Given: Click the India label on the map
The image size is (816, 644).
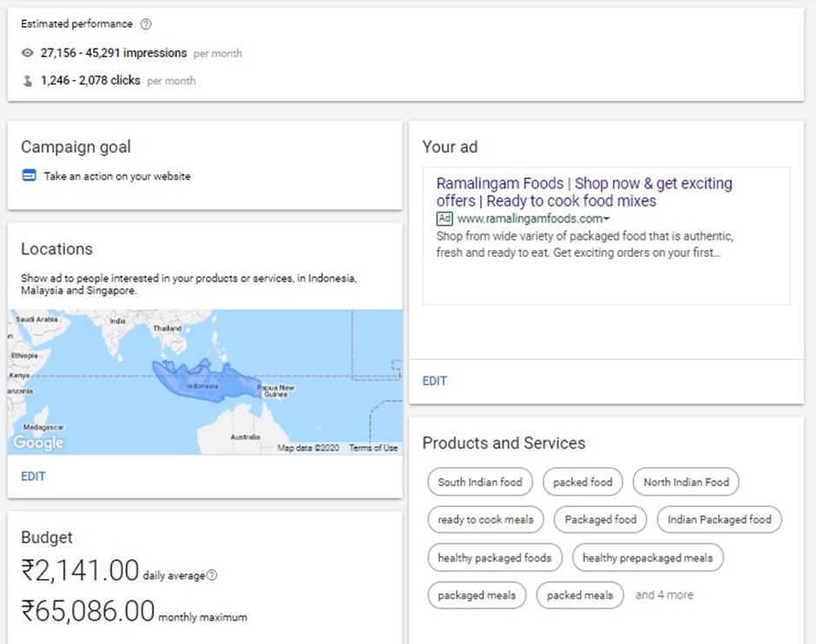Looking at the screenshot, I should [x=117, y=321].
